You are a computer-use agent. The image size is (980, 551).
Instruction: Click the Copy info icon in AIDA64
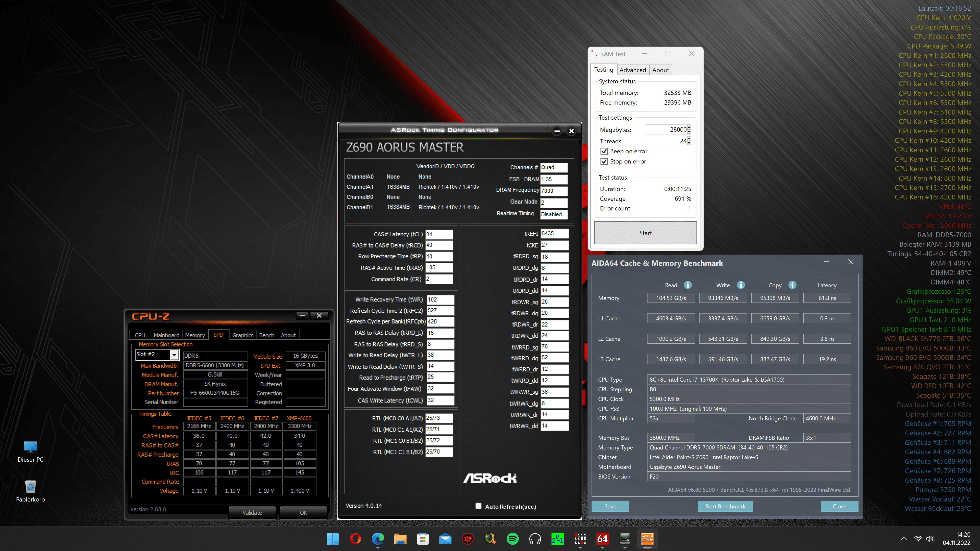pos(792,285)
